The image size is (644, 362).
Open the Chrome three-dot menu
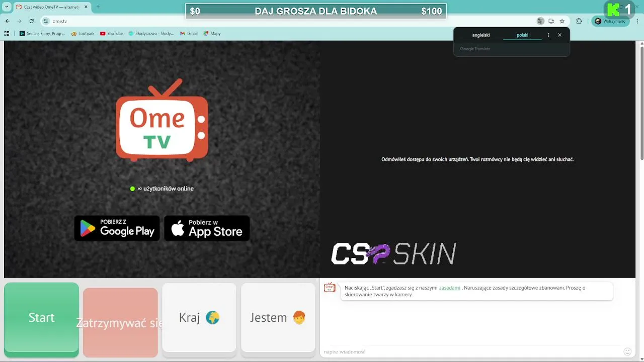[x=637, y=21]
